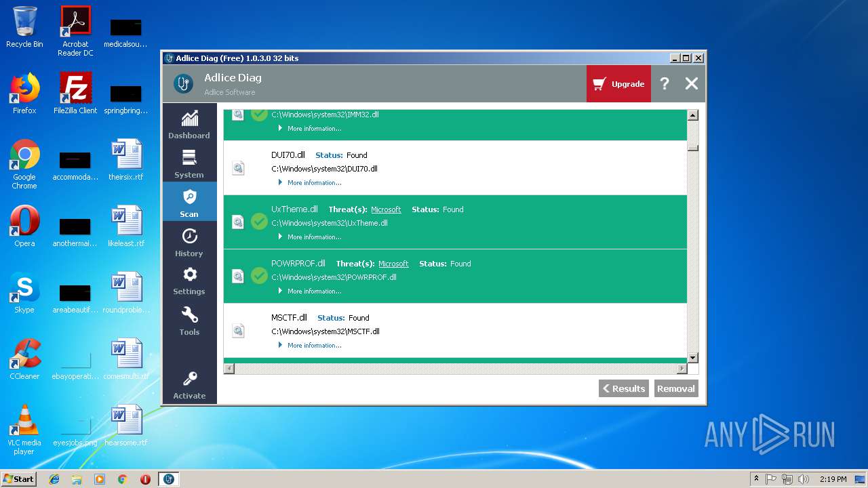Click the network tray icon
868x488 pixels.
pyautogui.click(x=787, y=479)
